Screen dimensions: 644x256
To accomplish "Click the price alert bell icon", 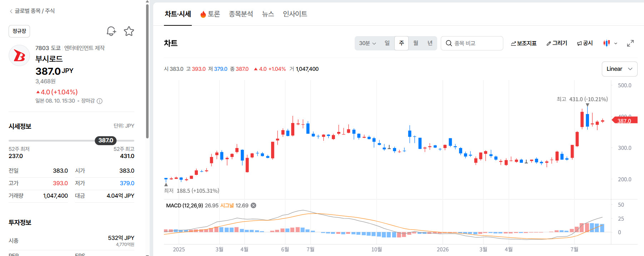I will (111, 31).
